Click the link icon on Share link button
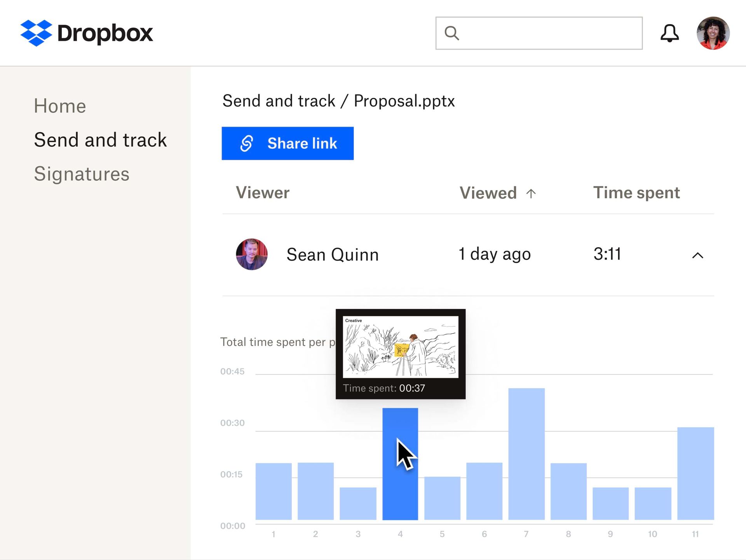Viewport: 746px width, 560px height. (246, 143)
